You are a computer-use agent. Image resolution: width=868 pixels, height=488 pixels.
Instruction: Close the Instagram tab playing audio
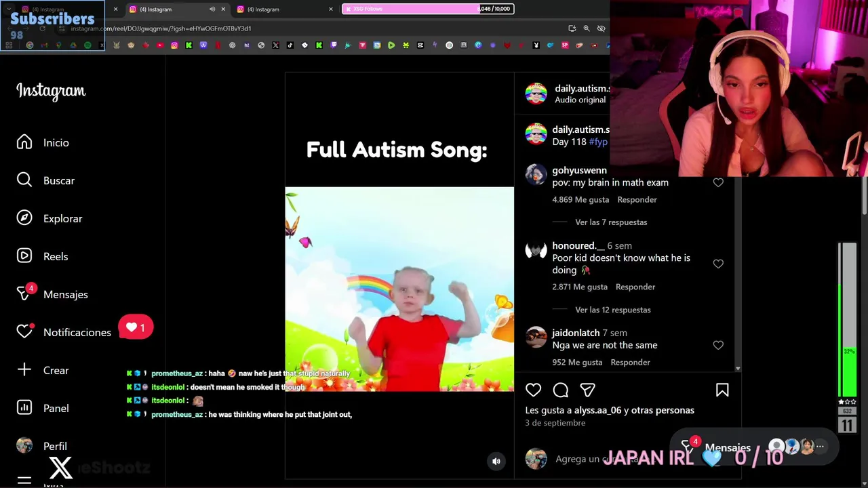pos(223,9)
